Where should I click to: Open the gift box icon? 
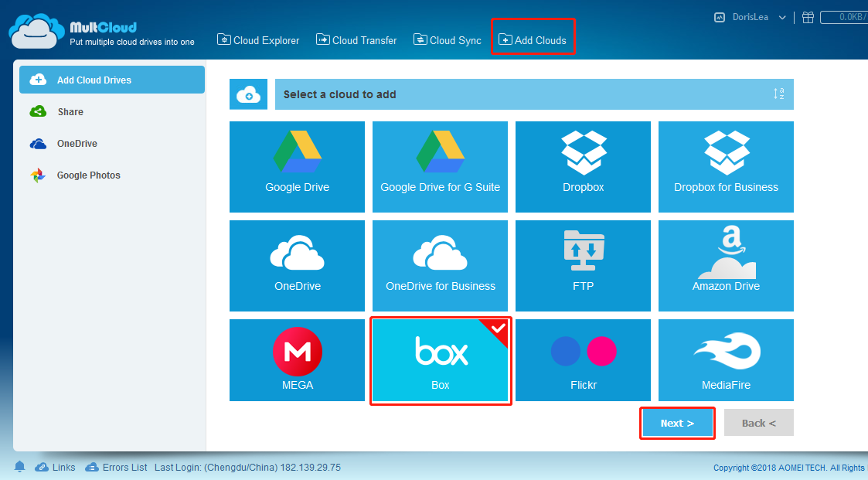[808, 17]
